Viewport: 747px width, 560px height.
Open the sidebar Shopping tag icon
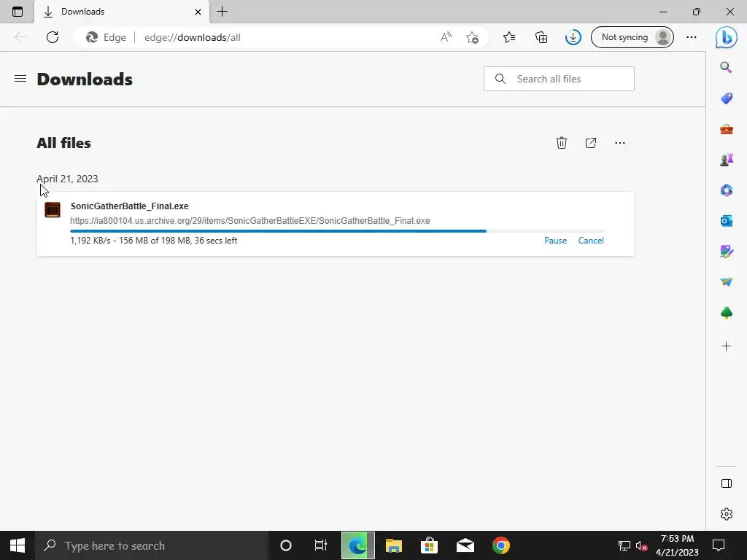point(726,98)
